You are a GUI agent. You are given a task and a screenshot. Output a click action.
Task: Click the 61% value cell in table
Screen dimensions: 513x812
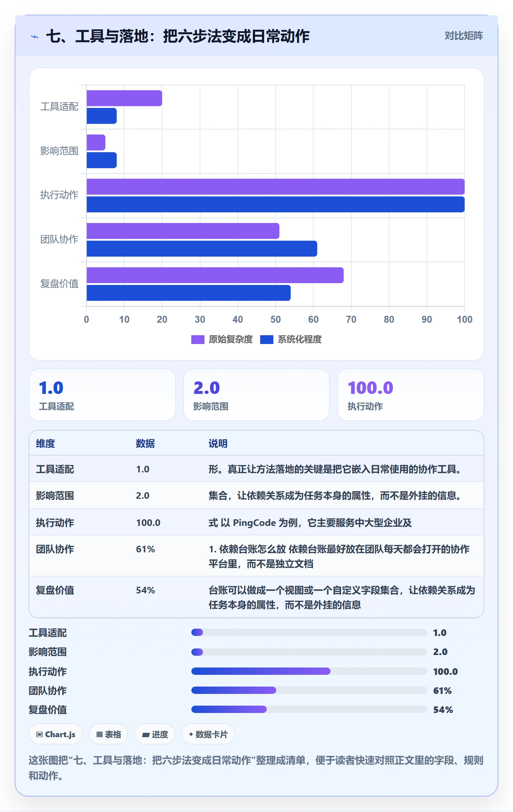coord(145,549)
